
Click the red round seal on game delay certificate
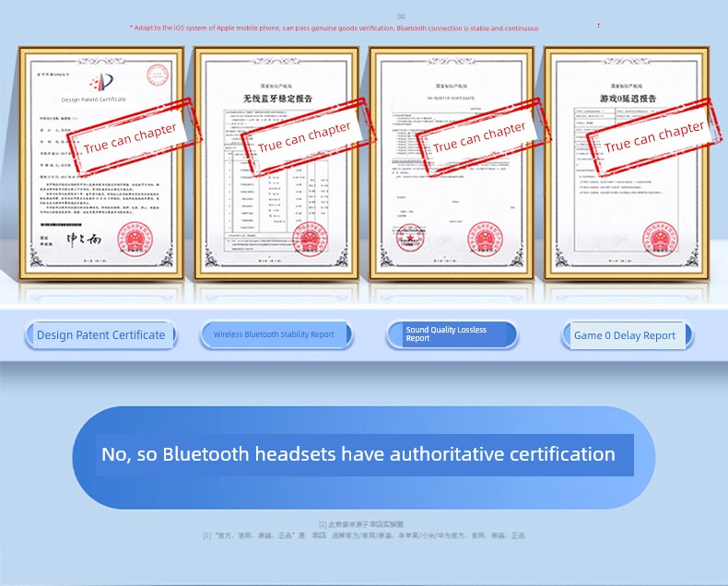click(x=660, y=240)
